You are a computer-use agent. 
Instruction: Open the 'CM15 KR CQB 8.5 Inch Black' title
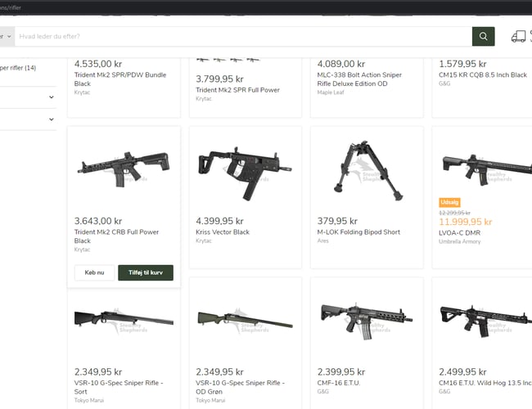482,75
